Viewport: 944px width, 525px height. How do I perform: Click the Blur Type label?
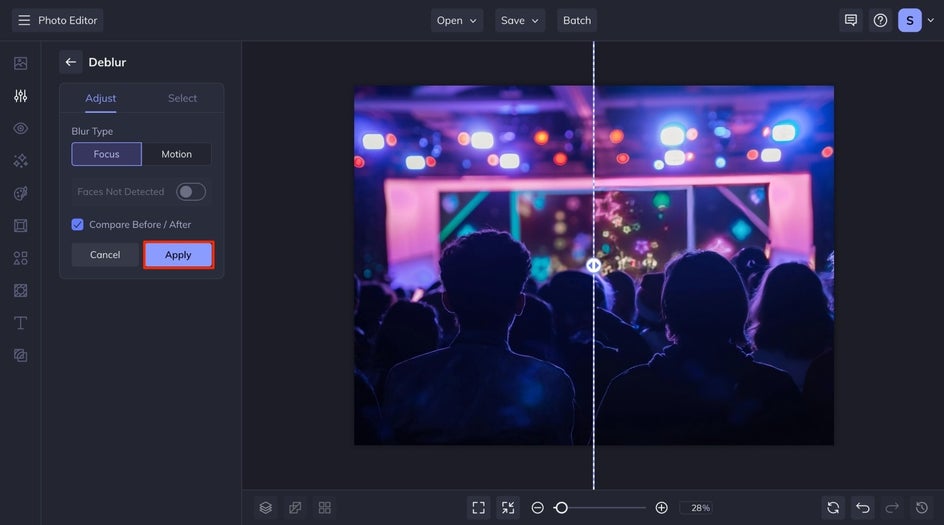92,131
